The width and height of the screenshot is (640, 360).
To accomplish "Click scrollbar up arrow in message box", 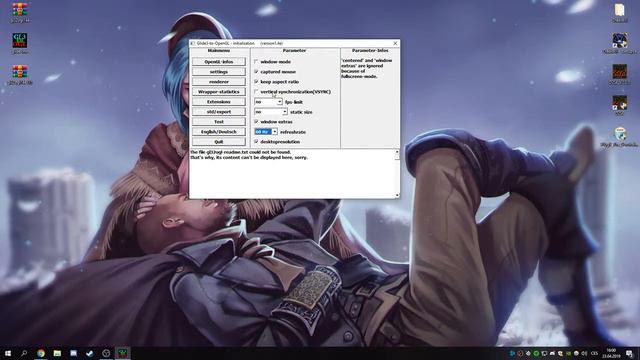I will [397, 152].
